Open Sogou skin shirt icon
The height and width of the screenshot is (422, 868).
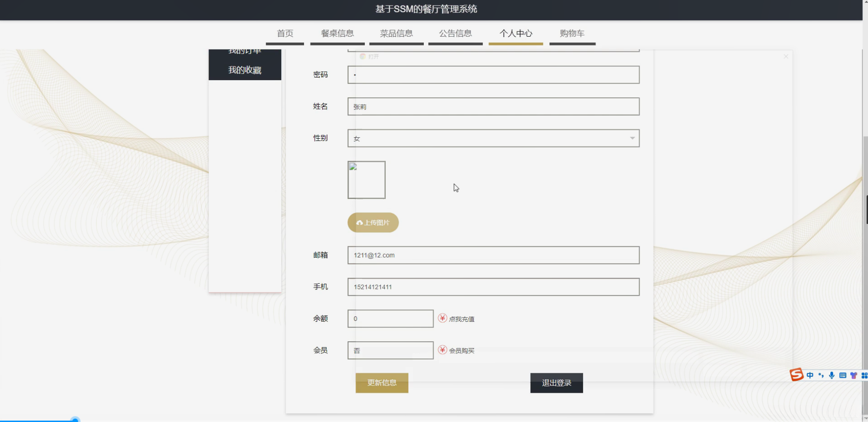[853, 376]
